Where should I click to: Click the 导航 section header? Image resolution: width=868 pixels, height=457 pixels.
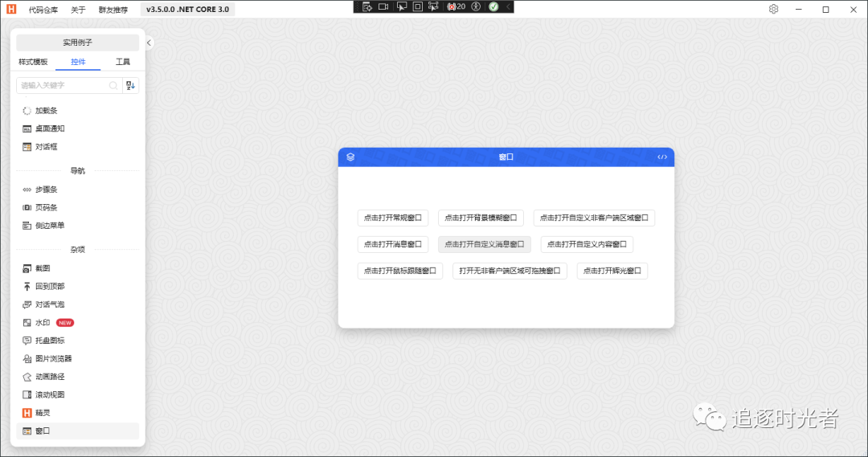[x=77, y=171]
